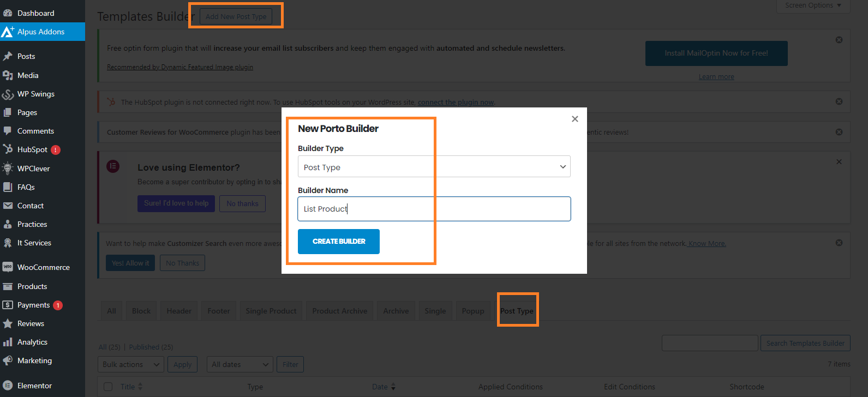Click No Thanks in Customizer notice
The width and height of the screenshot is (868, 397).
(182, 263)
